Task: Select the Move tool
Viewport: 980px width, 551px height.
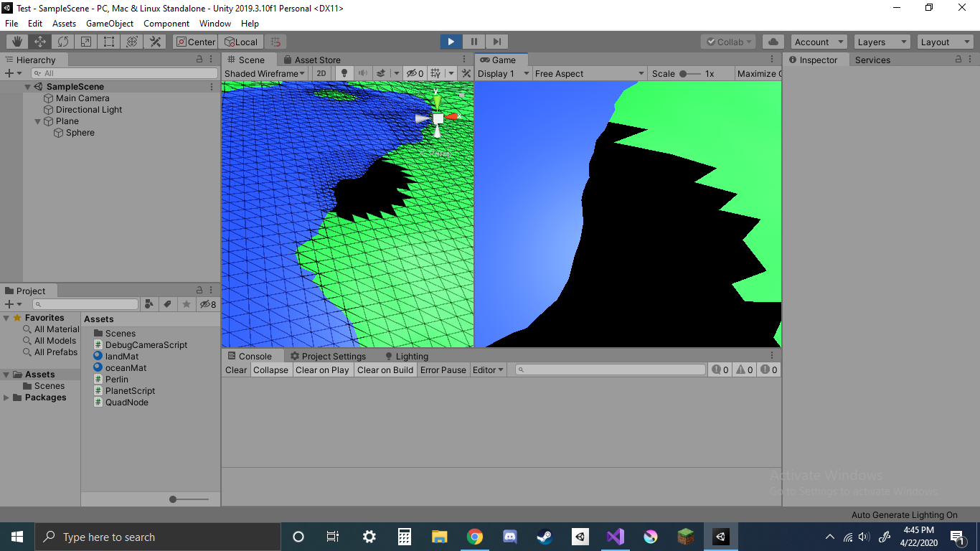Action: click(40, 42)
